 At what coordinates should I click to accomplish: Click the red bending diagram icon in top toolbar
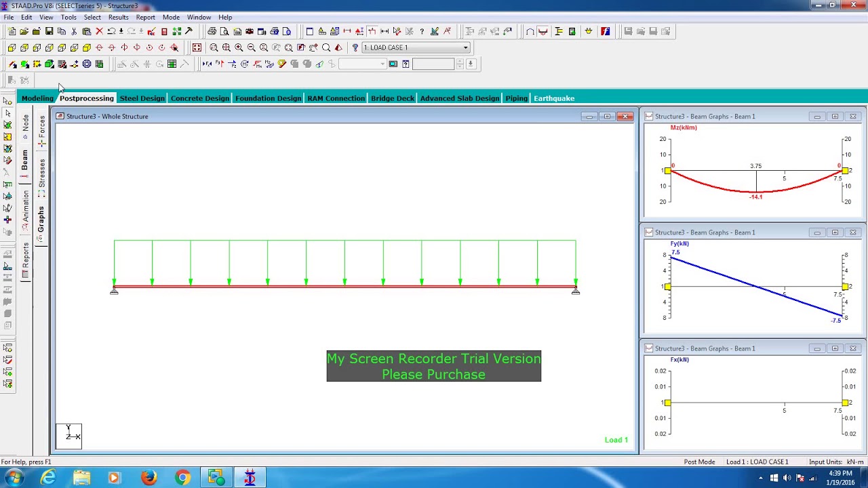pyautogui.click(x=542, y=31)
